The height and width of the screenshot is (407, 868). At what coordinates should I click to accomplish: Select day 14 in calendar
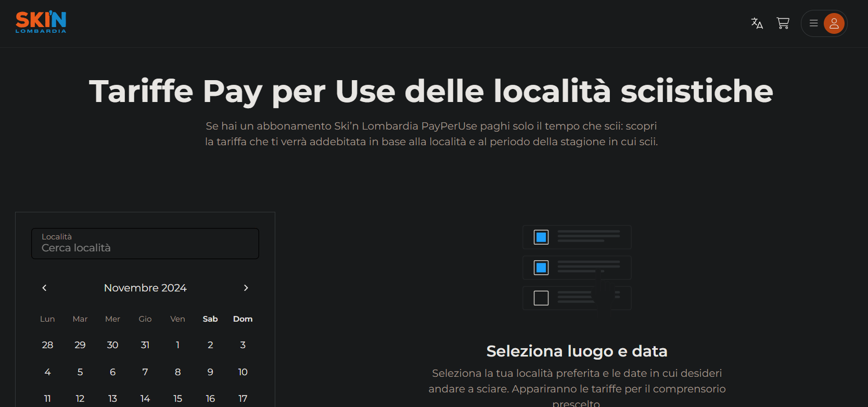coord(145,398)
